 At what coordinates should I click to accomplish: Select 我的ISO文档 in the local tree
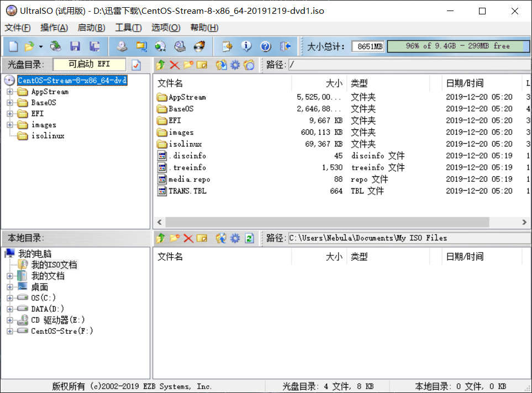(54, 265)
